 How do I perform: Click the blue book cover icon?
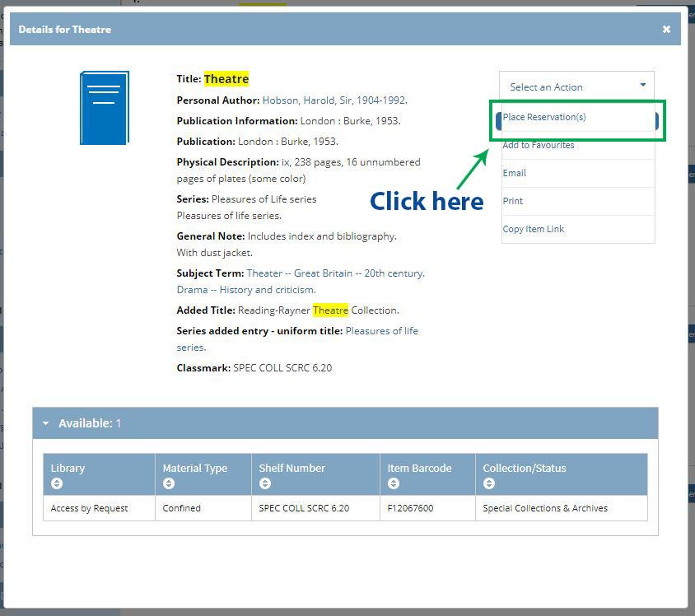point(105,108)
